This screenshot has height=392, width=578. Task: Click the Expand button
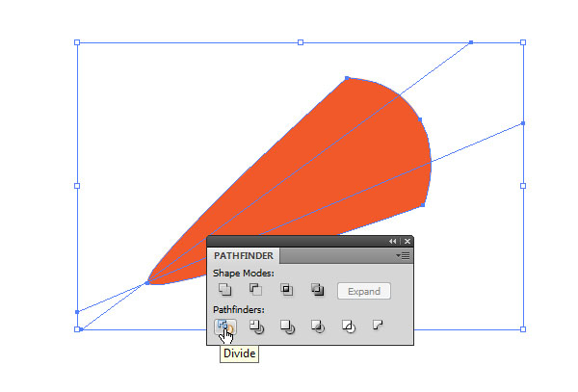click(364, 291)
